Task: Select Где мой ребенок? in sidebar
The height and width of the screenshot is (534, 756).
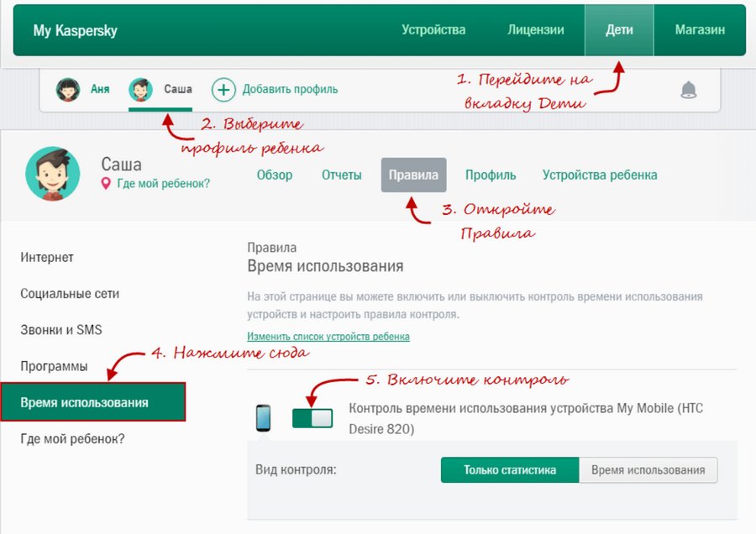Action: [x=72, y=438]
